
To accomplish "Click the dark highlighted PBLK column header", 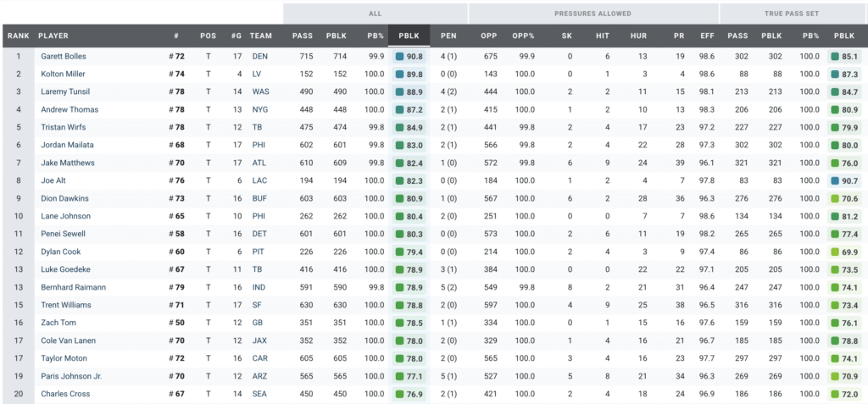I will coord(409,36).
